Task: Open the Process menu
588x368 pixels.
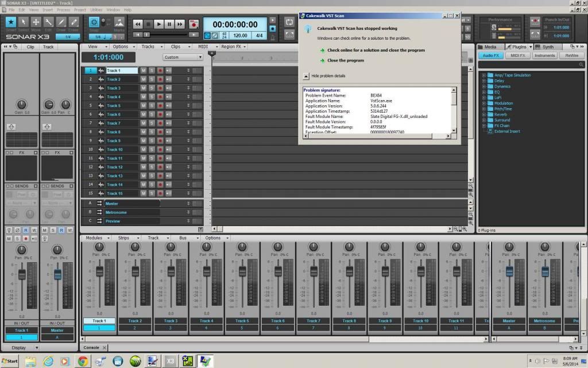Action: click(63, 10)
